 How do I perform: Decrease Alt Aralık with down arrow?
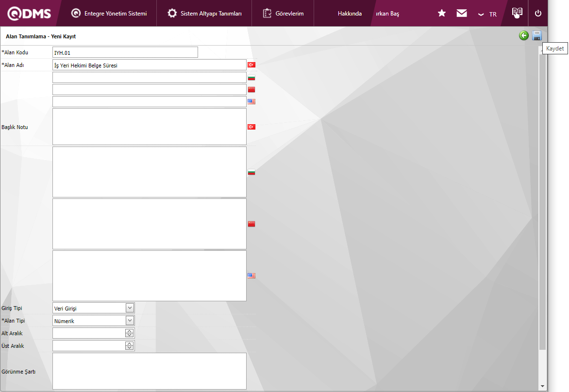(x=130, y=335)
